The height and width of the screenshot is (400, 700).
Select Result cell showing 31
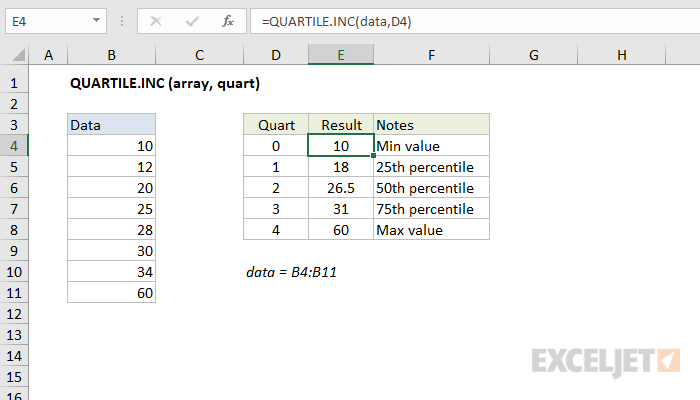(341, 208)
